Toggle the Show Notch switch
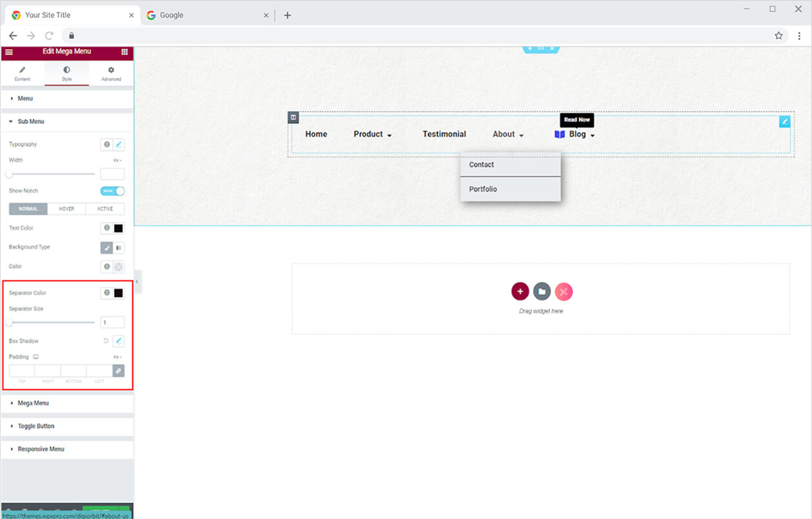The height and width of the screenshot is (519, 812). [x=112, y=191]
